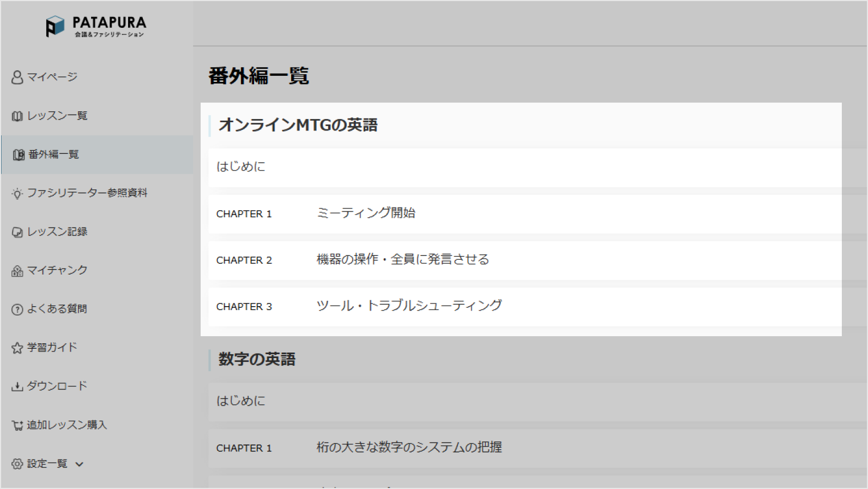
Task: Click the 番外編一覧 page title
Action: 258,75
